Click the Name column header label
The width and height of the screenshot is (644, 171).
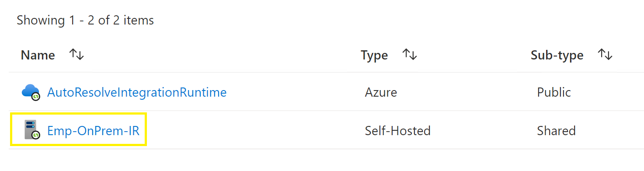coord(38,55)
